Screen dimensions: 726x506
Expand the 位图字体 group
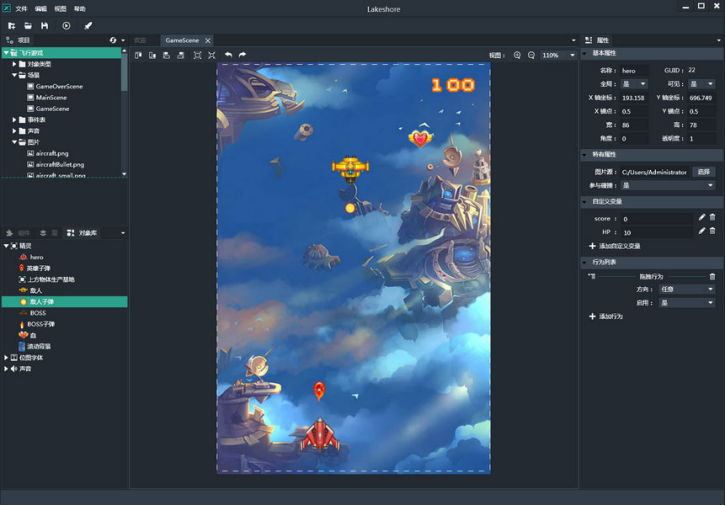point(6,357)
